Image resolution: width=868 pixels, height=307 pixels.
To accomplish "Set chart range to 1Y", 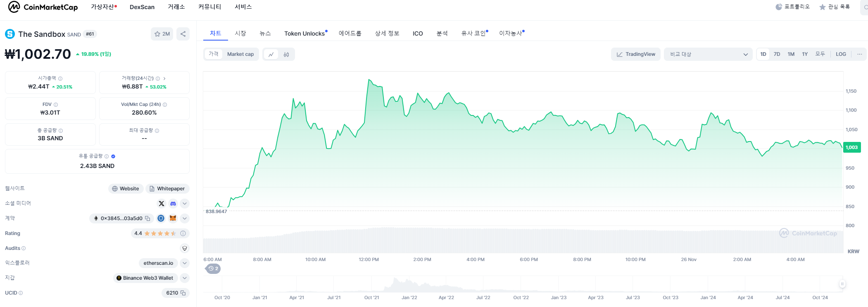I will (805, 54).
